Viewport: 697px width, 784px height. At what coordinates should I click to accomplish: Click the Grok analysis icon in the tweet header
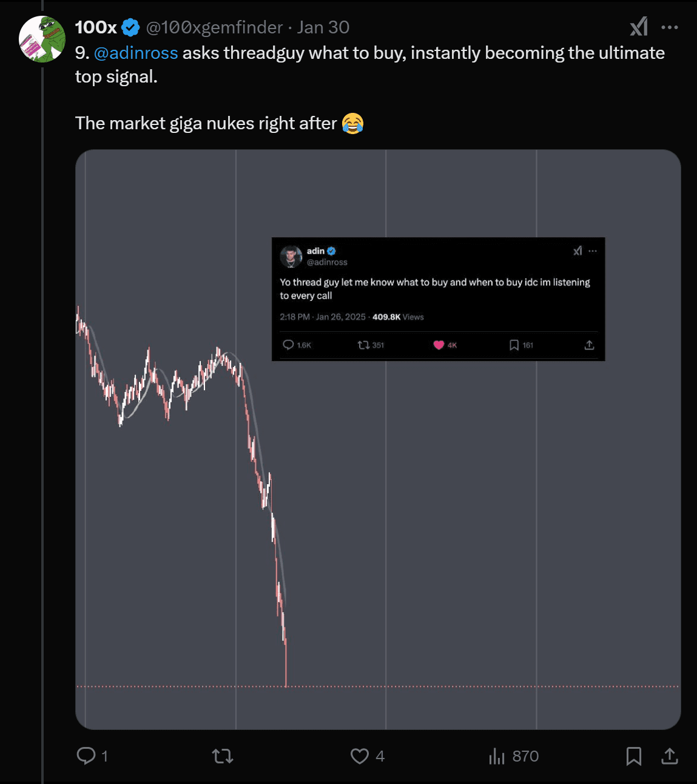pos(638,27)
